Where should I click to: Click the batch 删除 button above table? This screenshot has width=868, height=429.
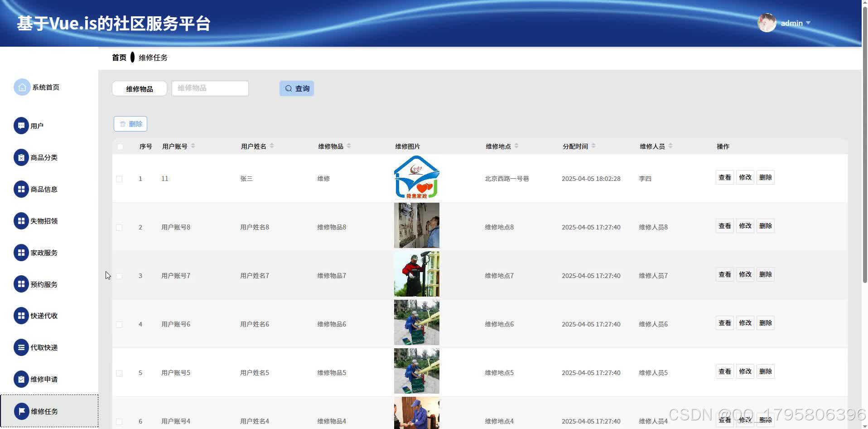[130, 124]
